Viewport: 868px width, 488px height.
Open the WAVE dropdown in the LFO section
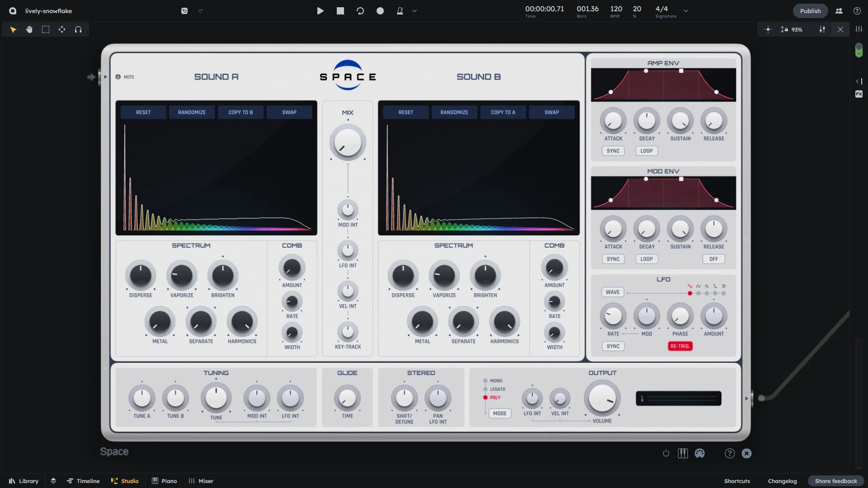(613, 292)
